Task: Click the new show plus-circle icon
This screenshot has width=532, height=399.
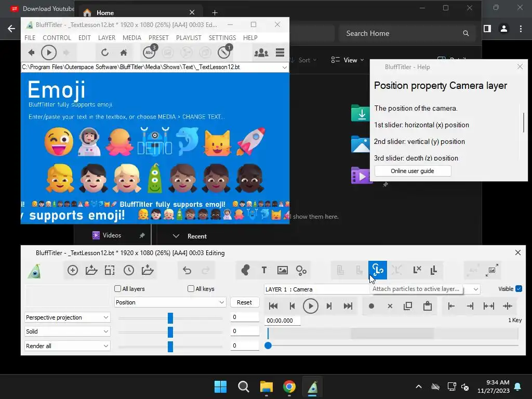Action: click(73, 270)
